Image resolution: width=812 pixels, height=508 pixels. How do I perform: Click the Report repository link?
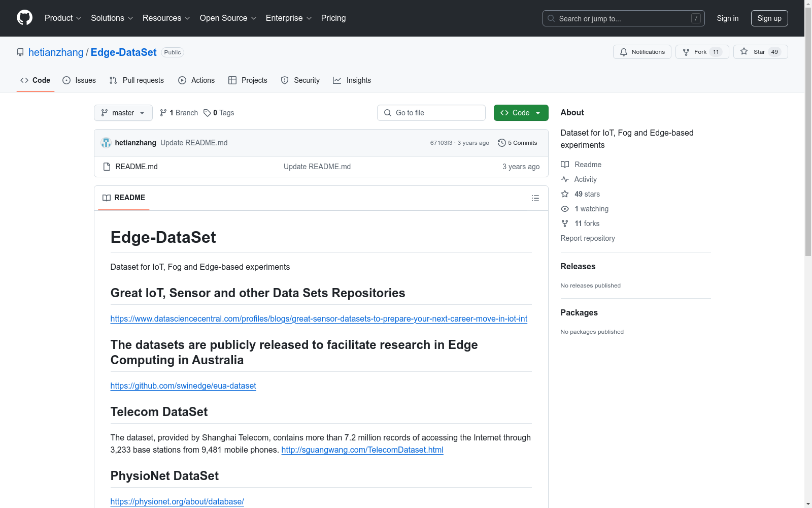[588, 238]
